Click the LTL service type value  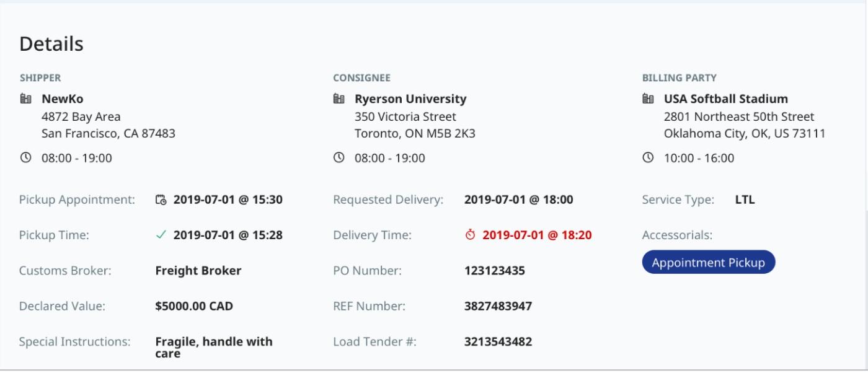[x=745, y=200]
